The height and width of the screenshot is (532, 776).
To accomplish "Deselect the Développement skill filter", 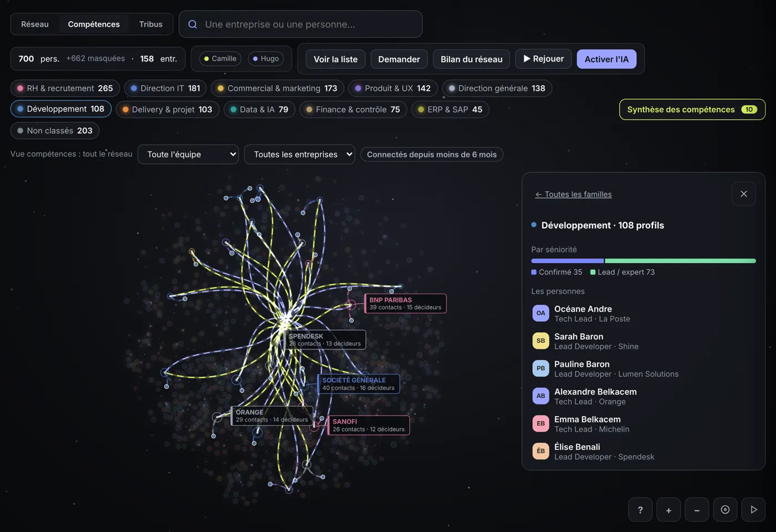I will 61,109.
